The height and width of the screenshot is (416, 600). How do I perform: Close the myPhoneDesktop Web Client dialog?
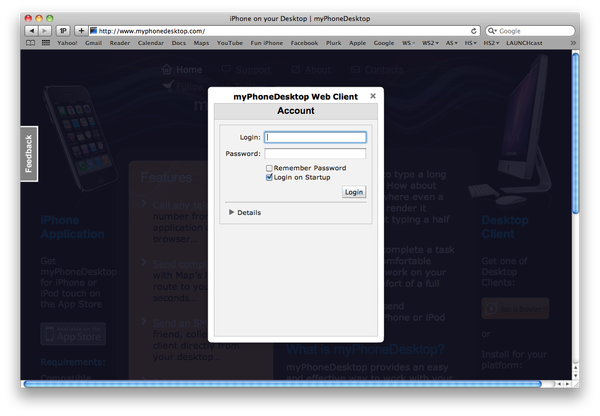pos(373,96)
